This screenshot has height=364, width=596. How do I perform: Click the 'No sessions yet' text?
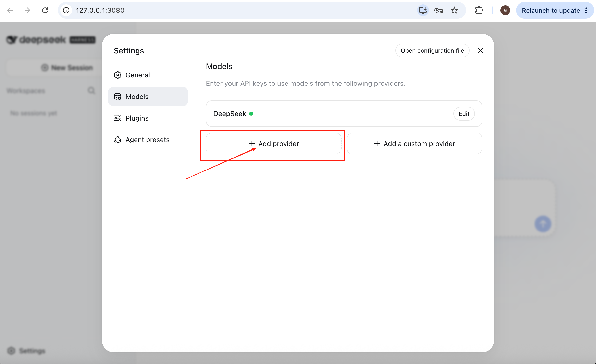[x=34, y=113]
